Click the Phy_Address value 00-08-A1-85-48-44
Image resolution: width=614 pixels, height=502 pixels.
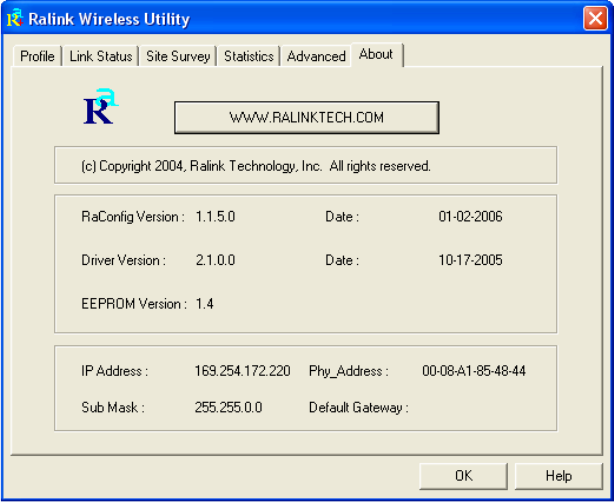(474, 371)
